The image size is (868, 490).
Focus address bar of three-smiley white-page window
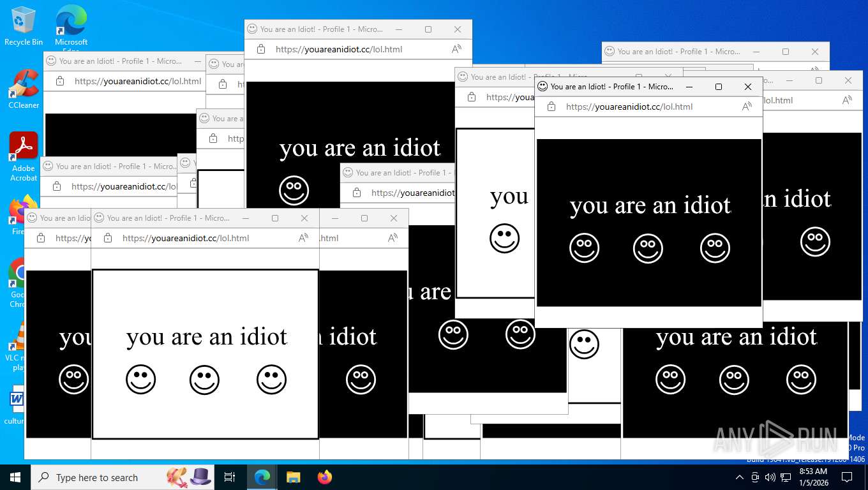pyautogui.click(x=206, y=238)
